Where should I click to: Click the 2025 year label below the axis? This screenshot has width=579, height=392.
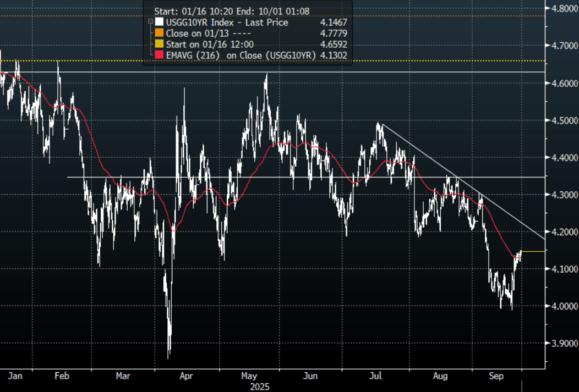tap(260, 387)
